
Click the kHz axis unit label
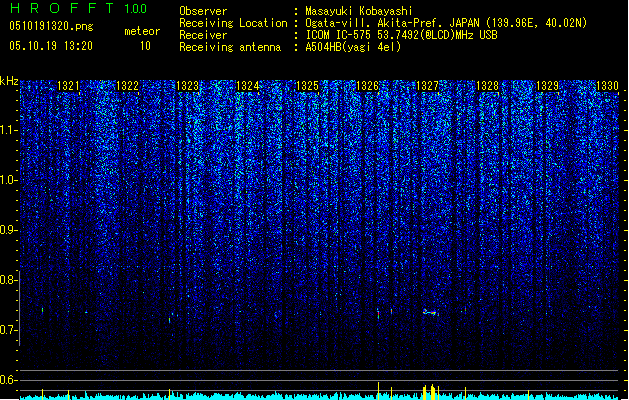click(9, 81)
